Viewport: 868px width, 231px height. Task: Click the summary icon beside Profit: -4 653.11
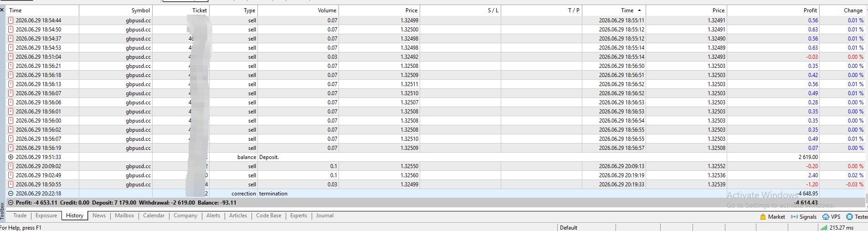[11, 203]
